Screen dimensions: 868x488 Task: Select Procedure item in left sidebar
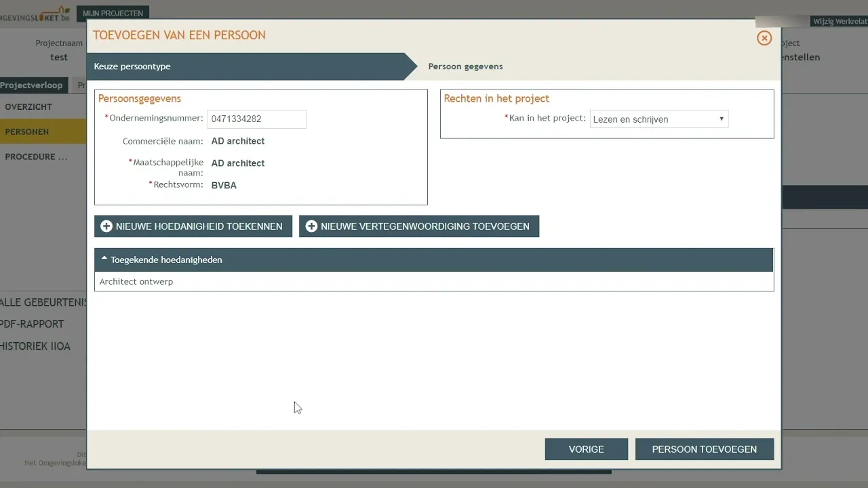(43, 157)
